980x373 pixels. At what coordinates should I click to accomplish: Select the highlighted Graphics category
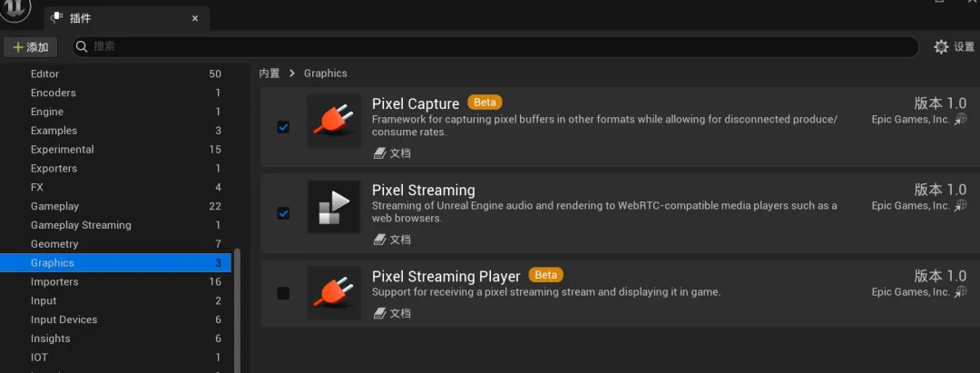pos(115,263)
